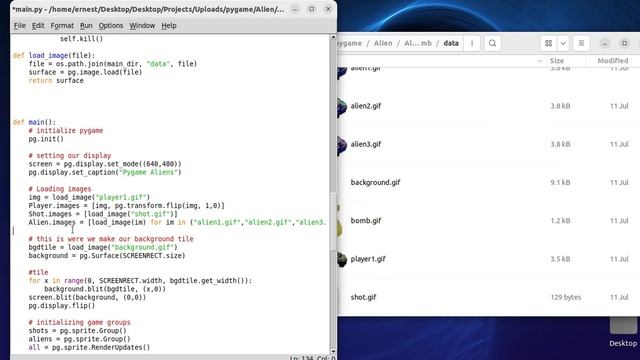The height and width of the screenshot is (360, 640).
Task: Sort files by Modified column
Action: [x=613, y=61]
